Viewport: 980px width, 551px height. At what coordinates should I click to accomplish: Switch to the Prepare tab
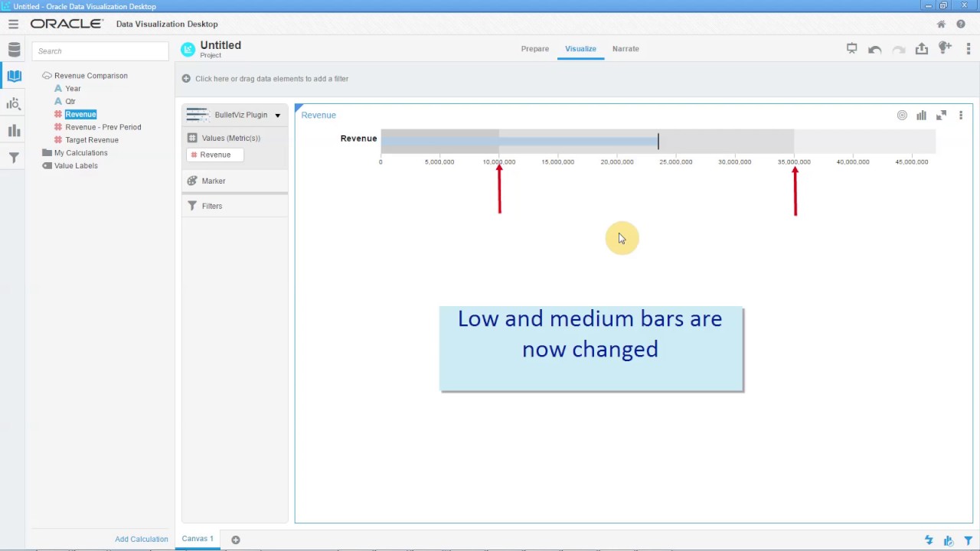[x=535, y=49]
